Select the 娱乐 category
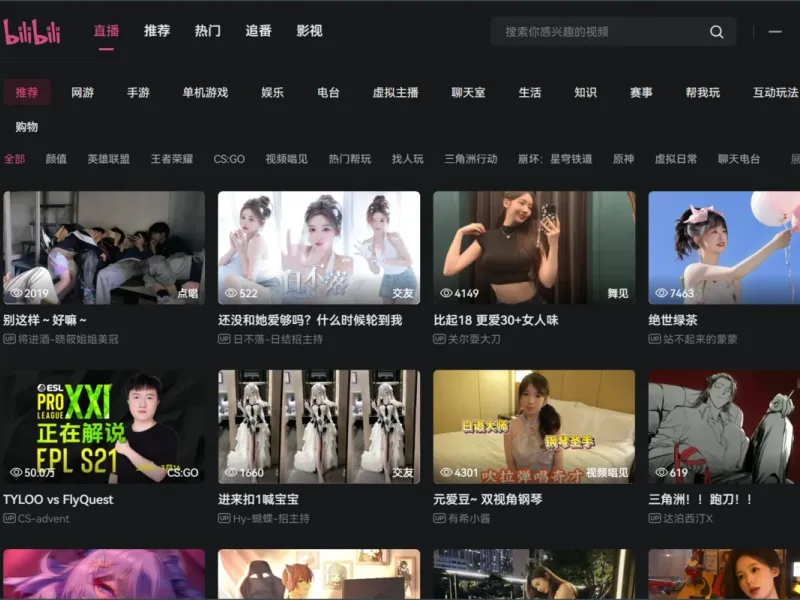Image resolution: width=800 pixels, height=600 pixels. point(272,92)
